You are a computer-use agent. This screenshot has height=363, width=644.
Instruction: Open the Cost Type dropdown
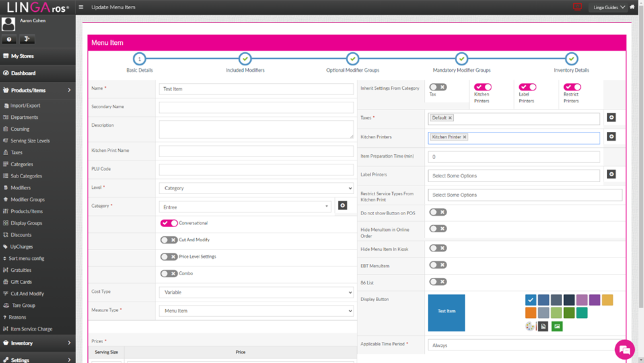coord(256,292)
